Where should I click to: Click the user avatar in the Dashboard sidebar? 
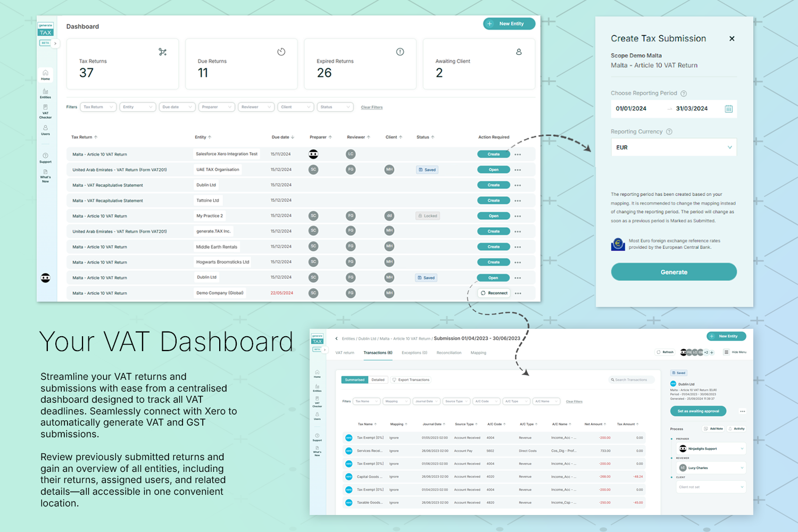[46, 278]
